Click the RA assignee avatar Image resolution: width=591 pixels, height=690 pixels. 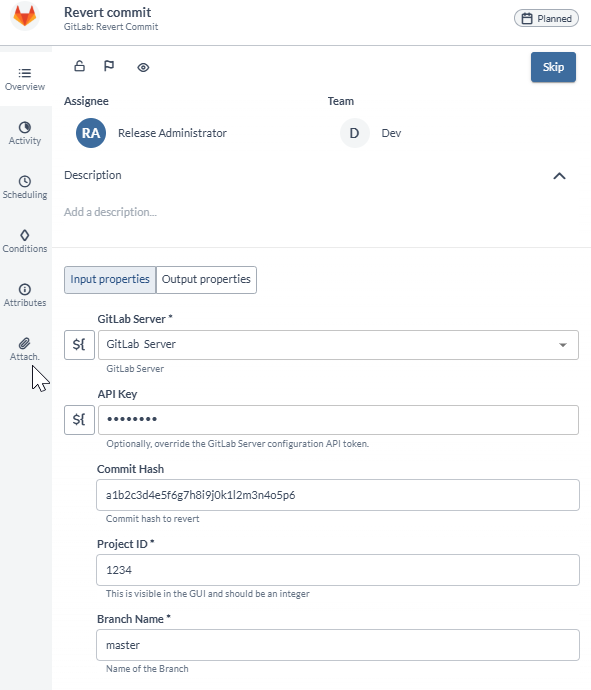(91, 133)
